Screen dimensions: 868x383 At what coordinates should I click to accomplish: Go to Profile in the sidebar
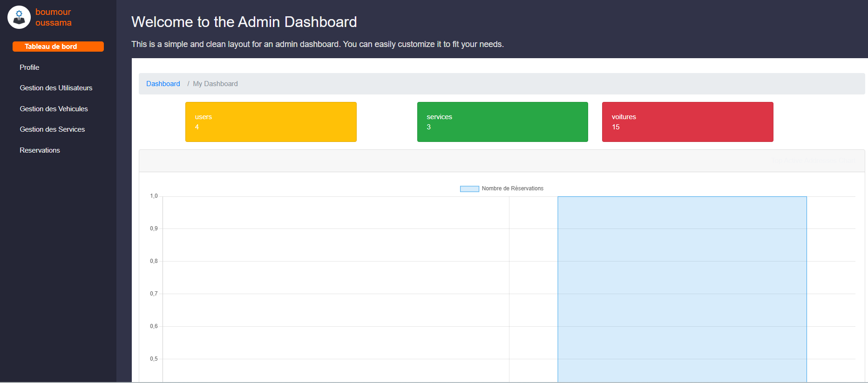tap(29, 67)
